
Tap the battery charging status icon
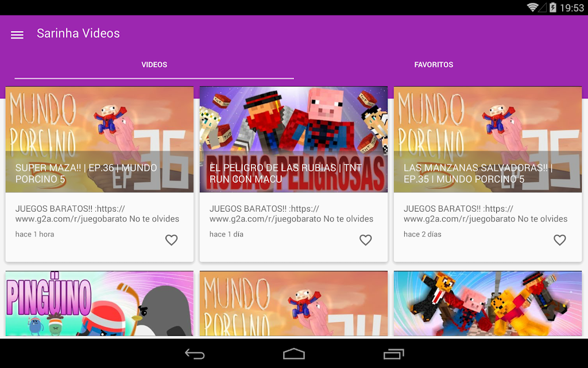click(553, 7)
